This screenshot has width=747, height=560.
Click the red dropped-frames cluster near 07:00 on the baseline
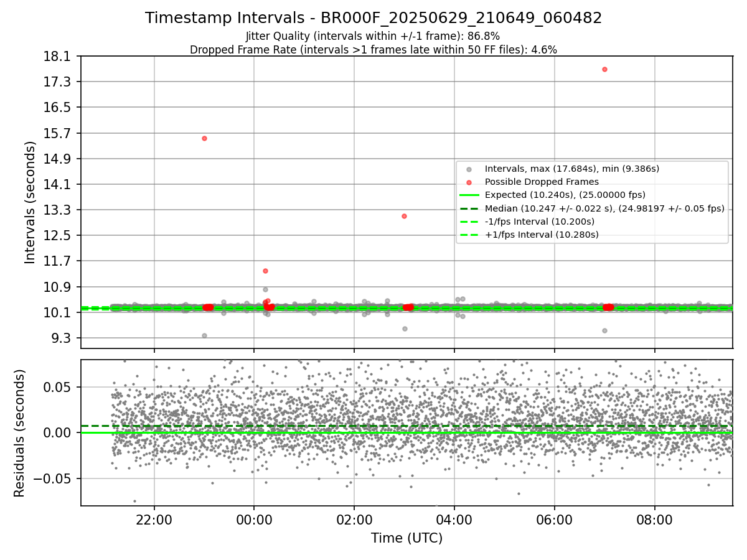pyautogui.click(x=608, y=307)
